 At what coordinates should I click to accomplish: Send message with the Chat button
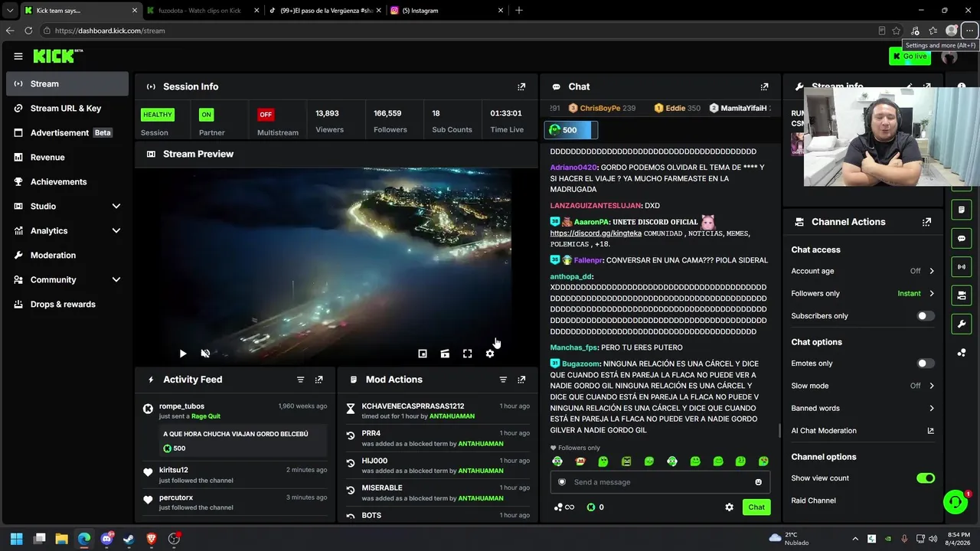pos(756,507)
